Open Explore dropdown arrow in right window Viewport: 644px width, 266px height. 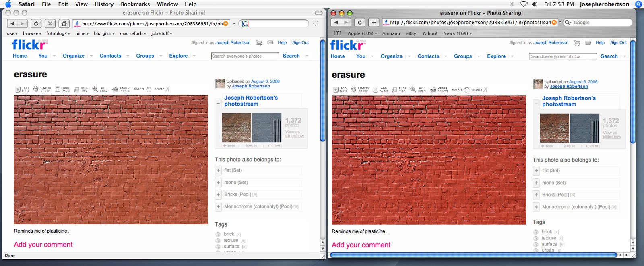point(512,56)
